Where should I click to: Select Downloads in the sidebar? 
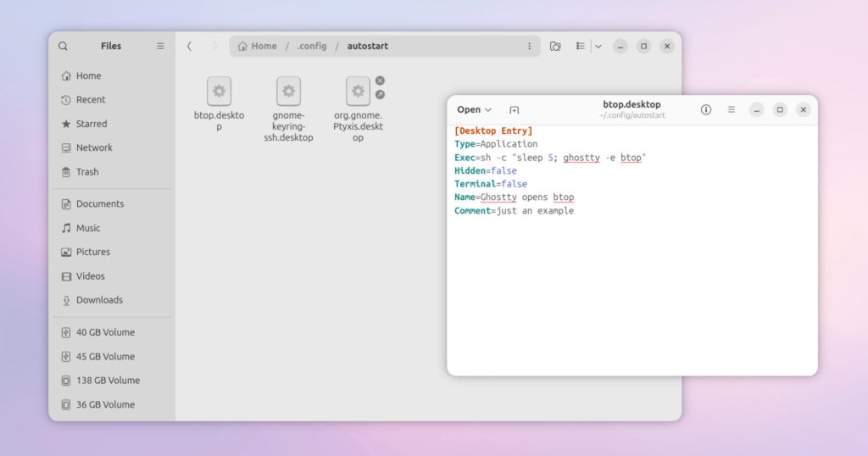point(99,300)
